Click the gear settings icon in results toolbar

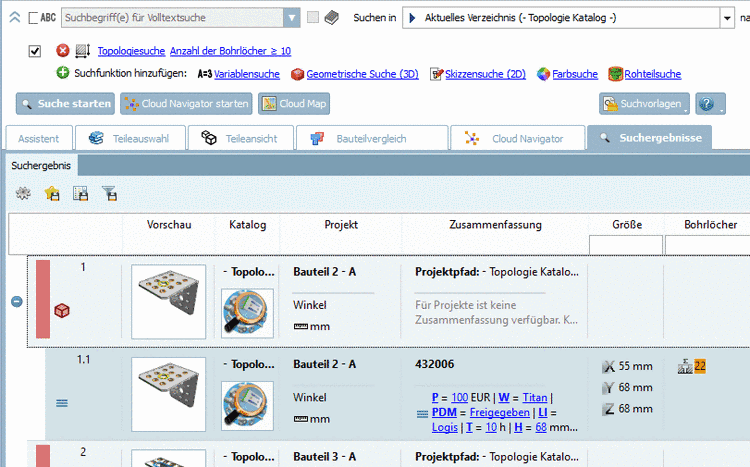[23, 193]
